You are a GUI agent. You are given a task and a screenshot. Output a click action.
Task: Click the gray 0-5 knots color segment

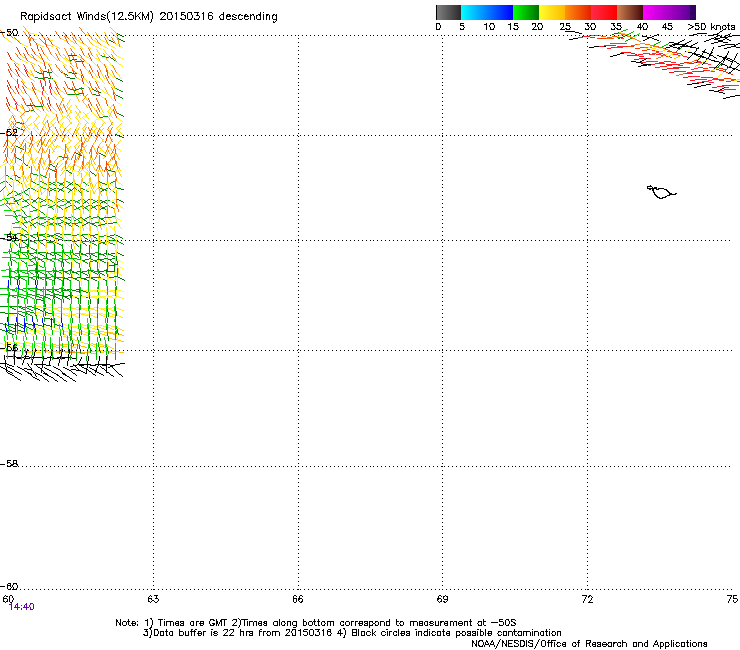[x=448, y=12]
